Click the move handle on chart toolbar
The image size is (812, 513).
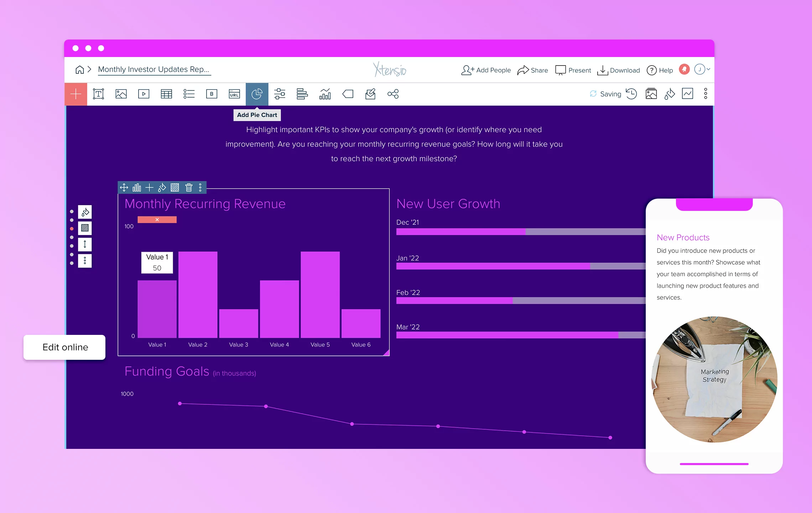tap(124, 187)
